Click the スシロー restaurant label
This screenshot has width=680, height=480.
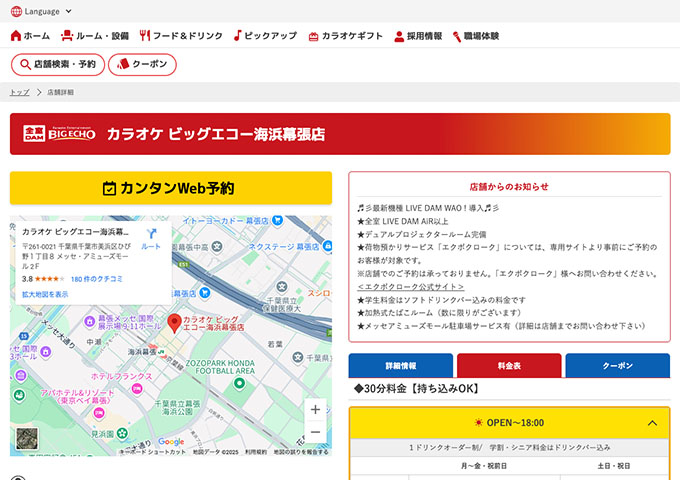point(319,294)
